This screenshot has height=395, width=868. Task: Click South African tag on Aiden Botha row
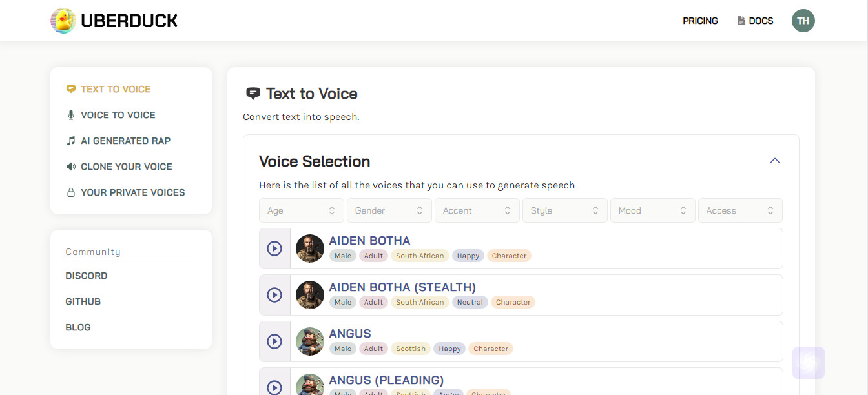pos(420,256)
